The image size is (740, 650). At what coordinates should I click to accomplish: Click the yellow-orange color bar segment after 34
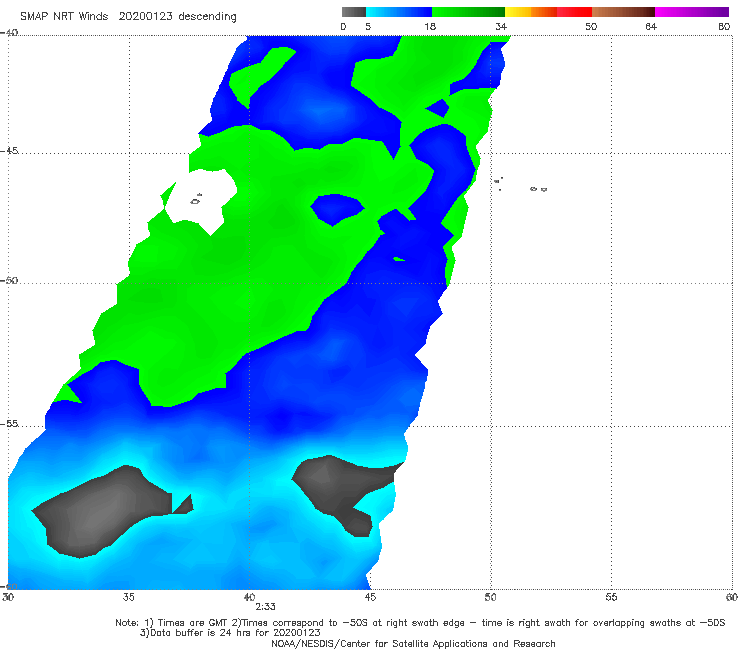(x=531, y=12)
